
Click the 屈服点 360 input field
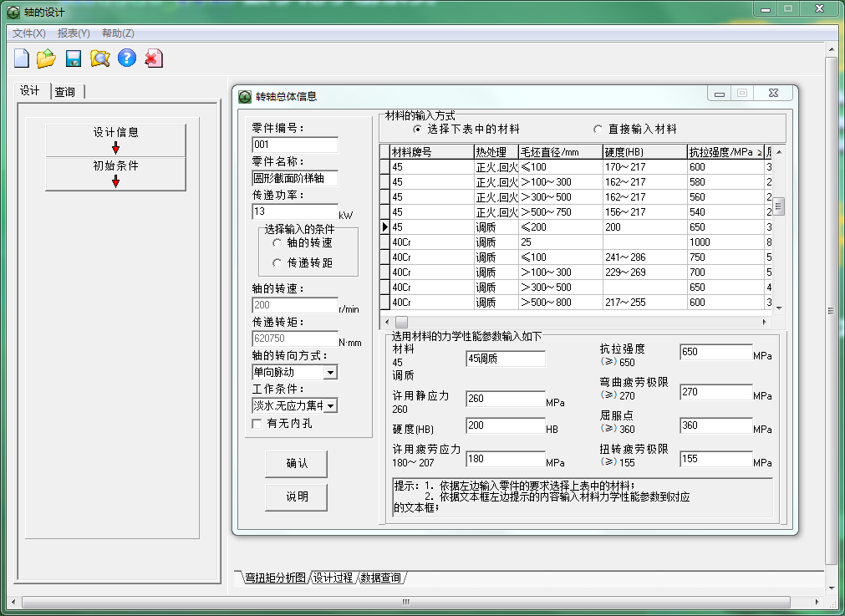click(715, 425)
